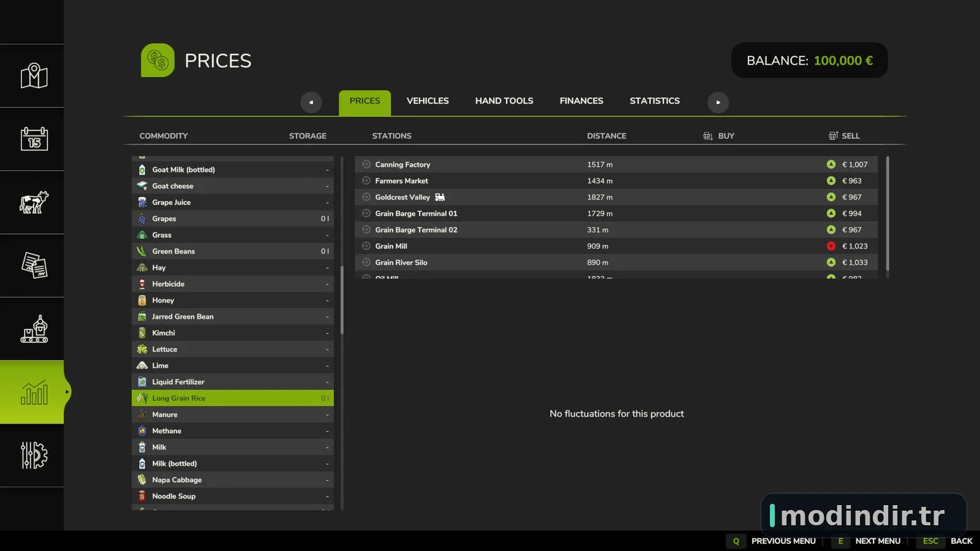The width and height of the screenshot is (980, 551).
Task: Click green price-up indicator for Canning Factory
Action: click(x=831, y=164)
